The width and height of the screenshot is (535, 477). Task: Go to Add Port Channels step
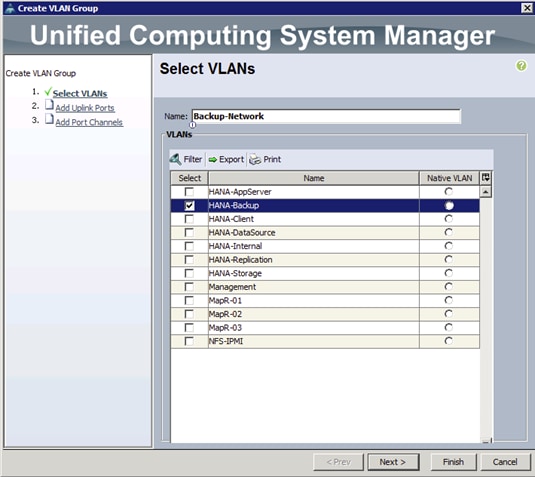pyautogui.click(x=89, y=122)
